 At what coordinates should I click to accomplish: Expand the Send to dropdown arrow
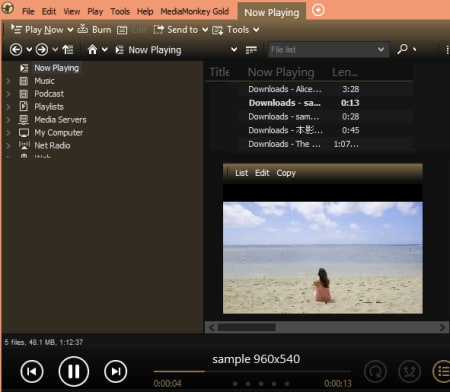pos(205,30)
